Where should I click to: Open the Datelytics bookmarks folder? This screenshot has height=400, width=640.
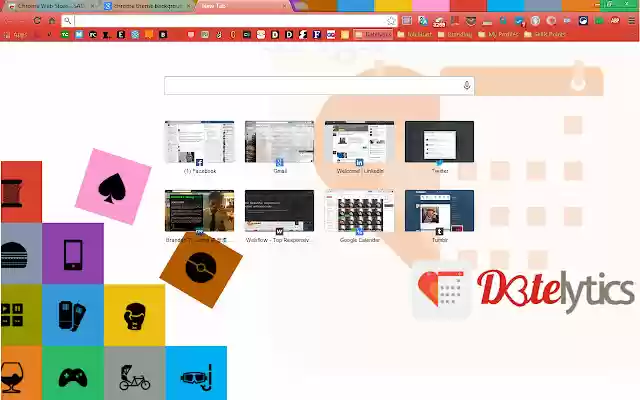tap(373, 35)
